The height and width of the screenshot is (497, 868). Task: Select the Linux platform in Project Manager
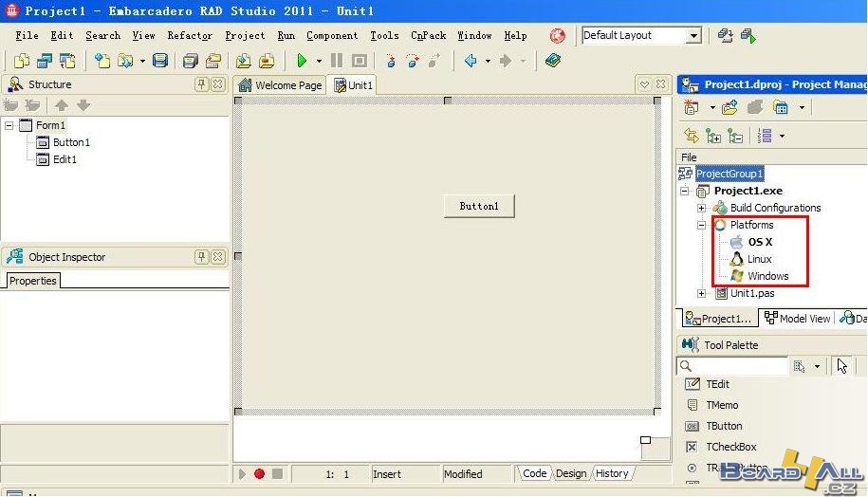759,259
